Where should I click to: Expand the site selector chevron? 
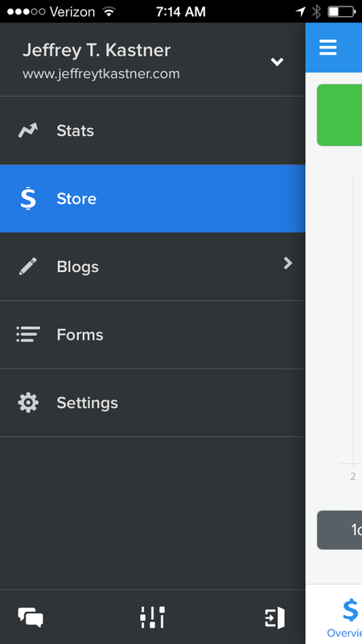click(277, 62)
